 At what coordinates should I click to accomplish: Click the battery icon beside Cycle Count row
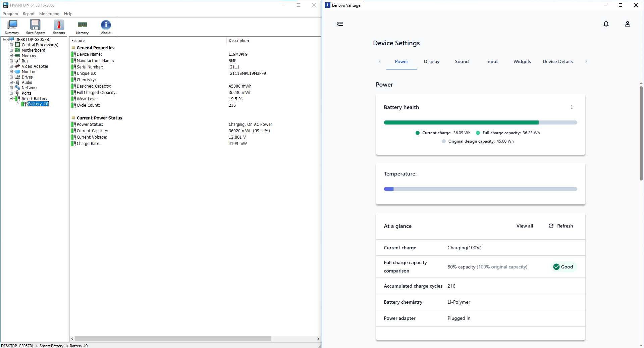[73, 105]
